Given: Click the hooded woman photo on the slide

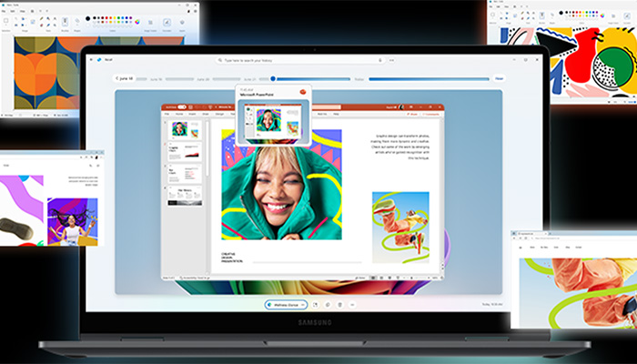Looking at the screenshot, I should pos(281,185).
